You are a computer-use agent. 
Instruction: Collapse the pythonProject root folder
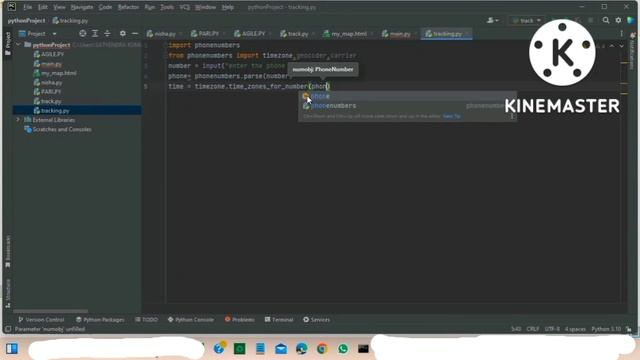point(18,44)
